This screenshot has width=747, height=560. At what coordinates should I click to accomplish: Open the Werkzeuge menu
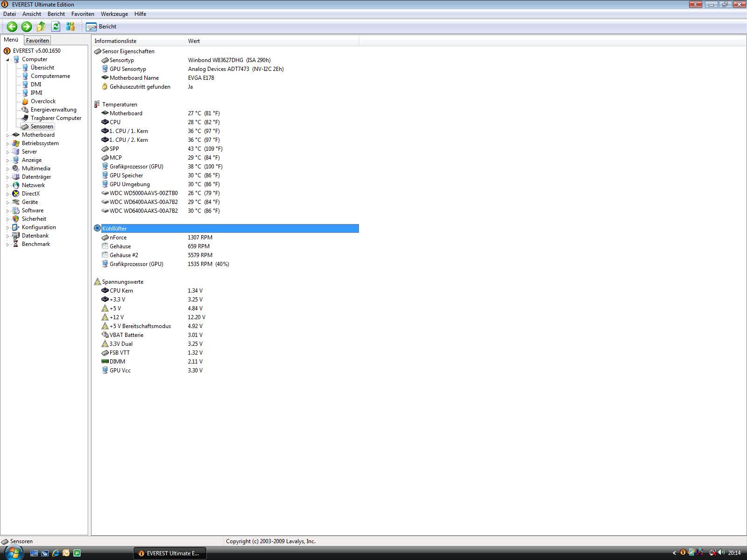[x=114, y=14]
